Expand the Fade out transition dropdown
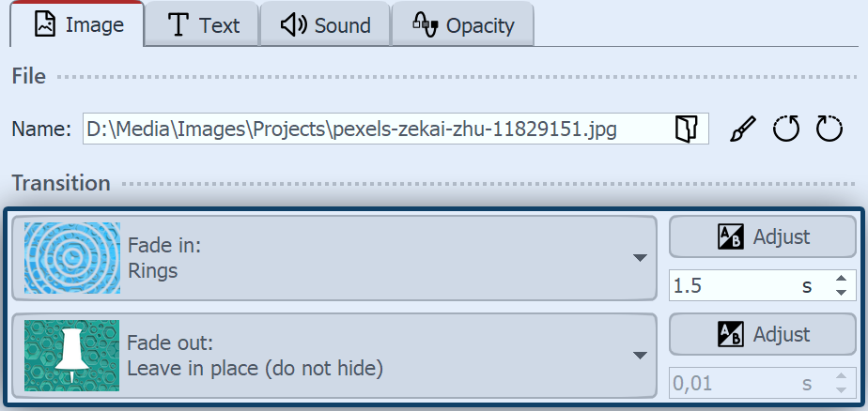This screenshot has width=868, height=411. (639, 356)
